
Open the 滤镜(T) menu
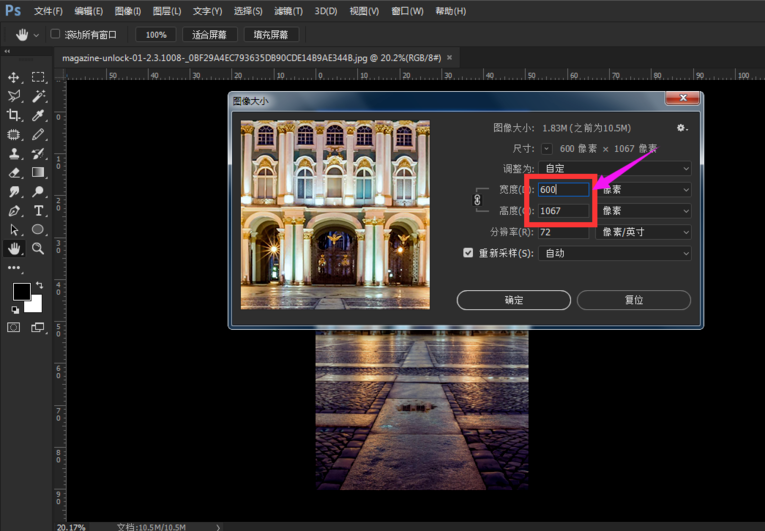tap(289, 11)
